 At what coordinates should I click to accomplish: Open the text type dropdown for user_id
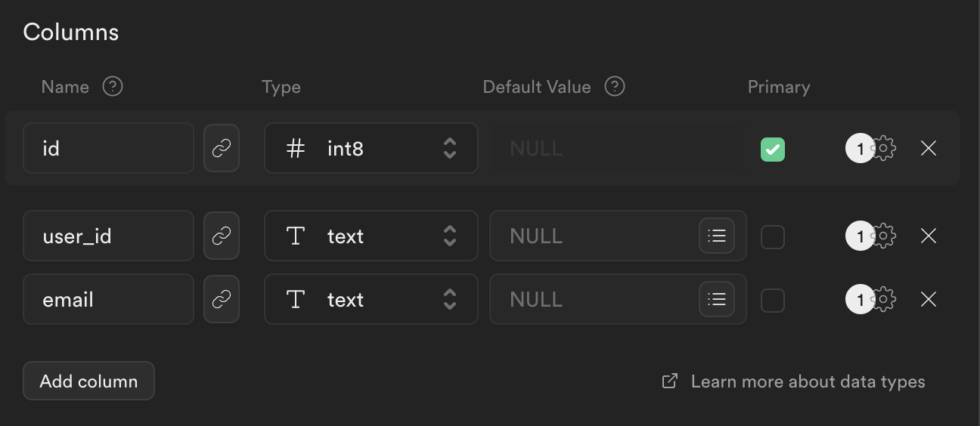pyautogui.click(x=371, y=236)
